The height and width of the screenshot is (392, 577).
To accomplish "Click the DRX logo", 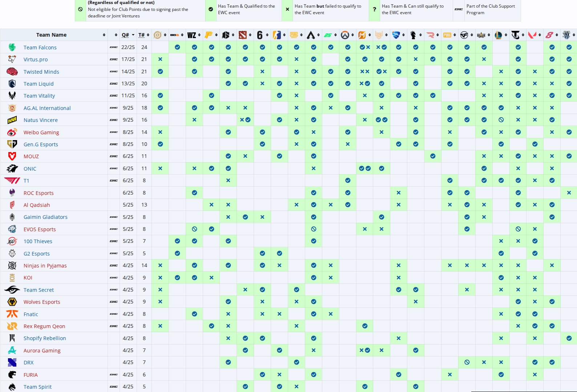I will tap(12, 362).
